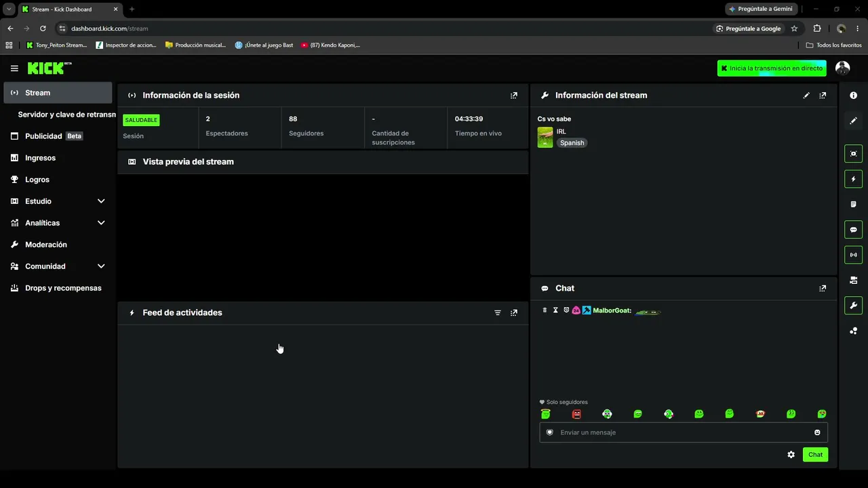Image resolution: width=868 pixels, height=488 pixels.
Task: Click the SALUDABLE status badge
Action: (x=141, y=120)
